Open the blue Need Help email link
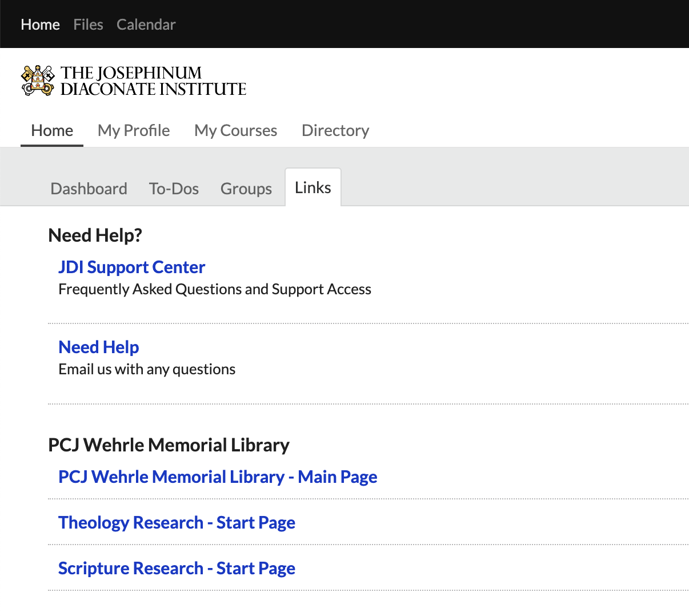Image resolution: width=689 pixels, height=616 pixels. pyautogui.click(x=99, y=347)
